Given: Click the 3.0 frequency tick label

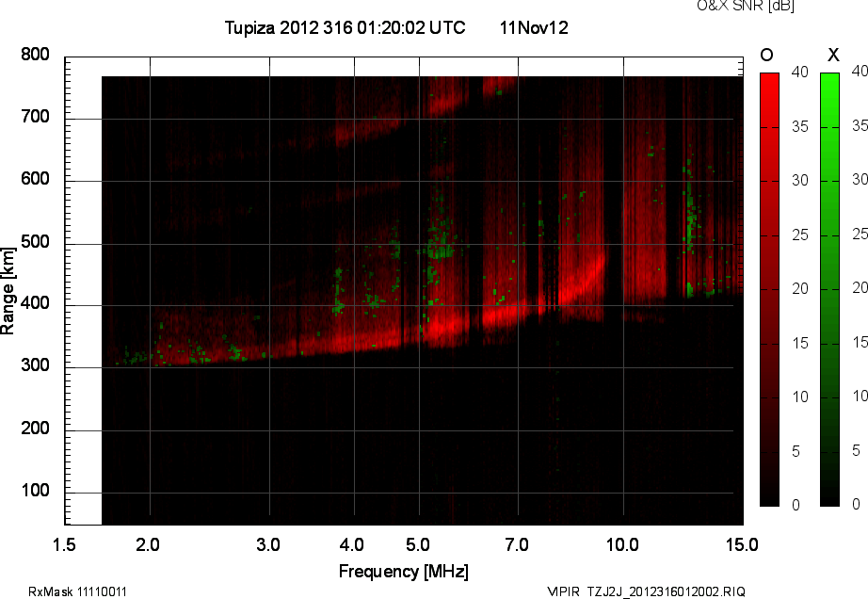Looking at the screenshot, I should tap(268, 545).
